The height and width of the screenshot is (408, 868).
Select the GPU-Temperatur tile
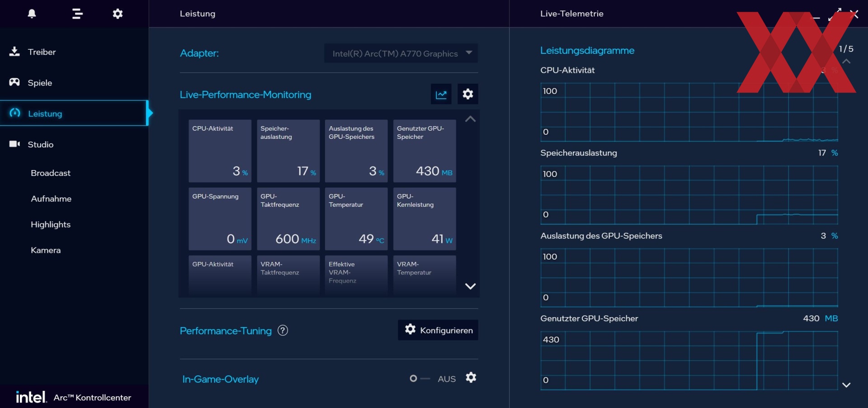point(356,219)
